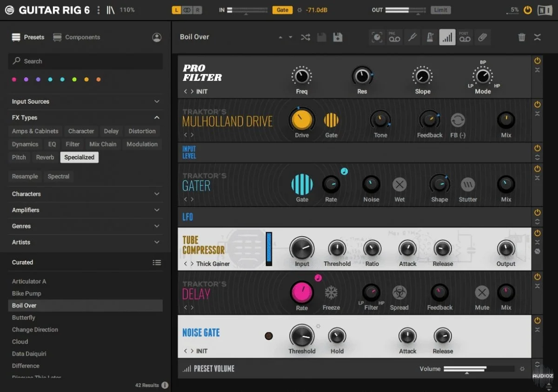Toggle the tempo sync note on Delay
Screen dimensions: 558x392
click(318, 278)
